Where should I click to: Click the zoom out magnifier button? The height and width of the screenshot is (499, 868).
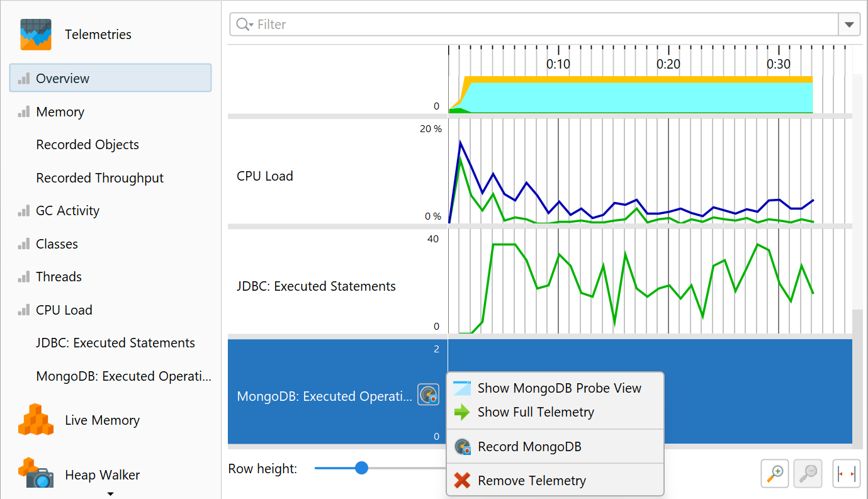[x=808, y=473]
